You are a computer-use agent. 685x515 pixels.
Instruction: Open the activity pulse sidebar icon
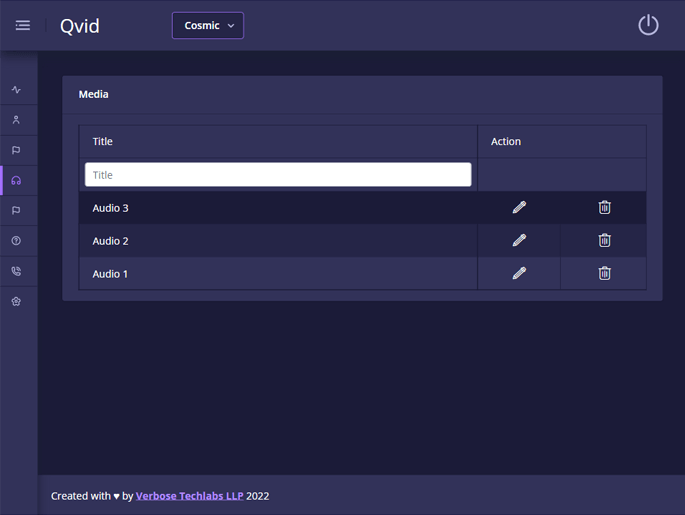pos(16,90)
